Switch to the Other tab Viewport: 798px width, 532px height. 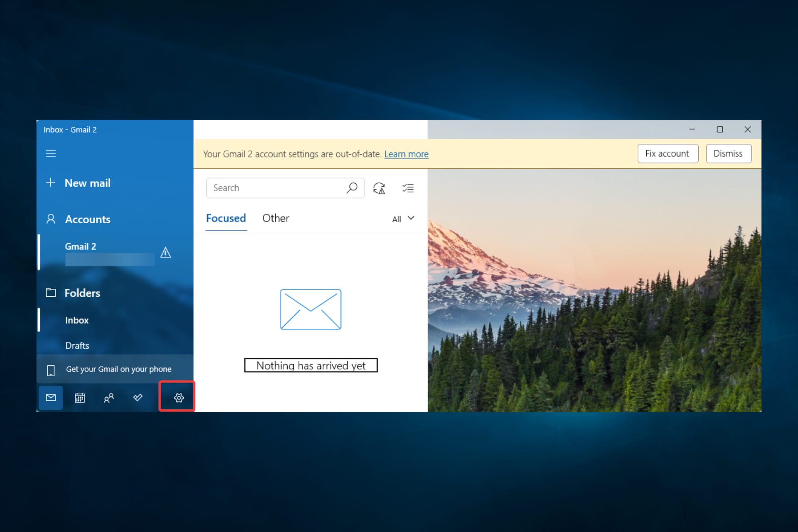[276, 218]
